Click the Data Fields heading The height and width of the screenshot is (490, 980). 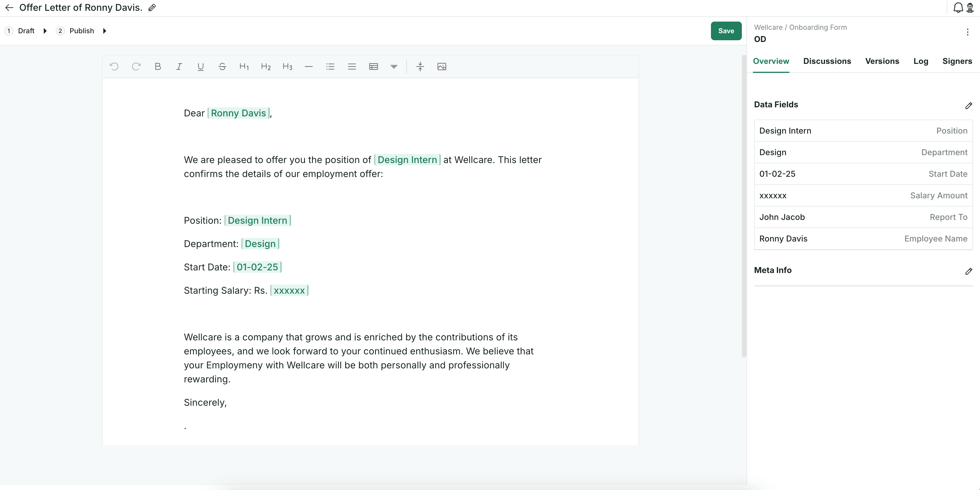click(x=776, y=104)
